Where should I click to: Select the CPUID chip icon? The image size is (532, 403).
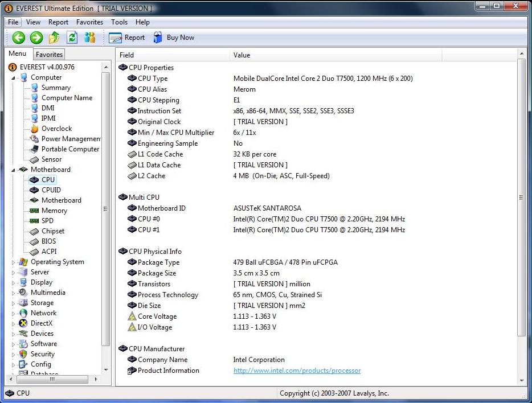point(34,190)
